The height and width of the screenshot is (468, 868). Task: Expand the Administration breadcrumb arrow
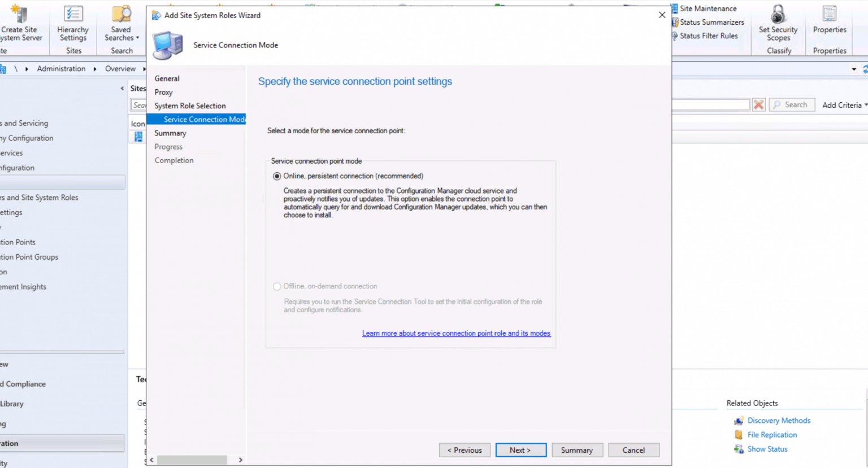click(95, 69)
